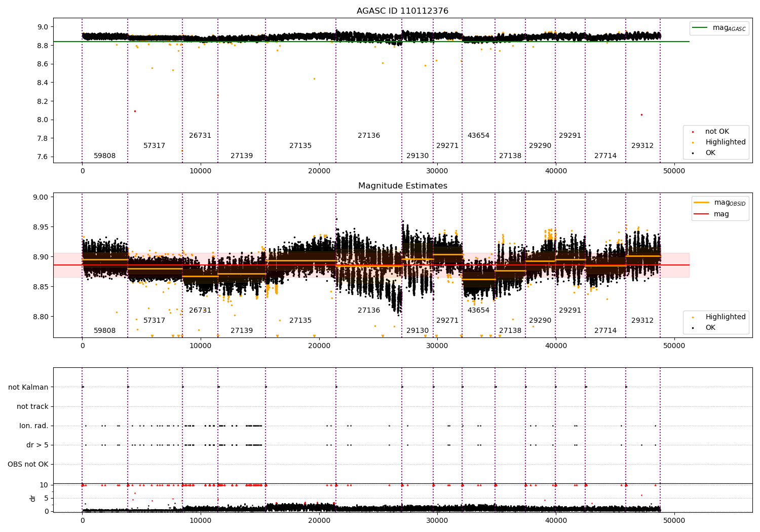Click 'Highlighted' legend entry in the top plot
The width and height of the screenshot is (760, 532).
click(718, 142)
